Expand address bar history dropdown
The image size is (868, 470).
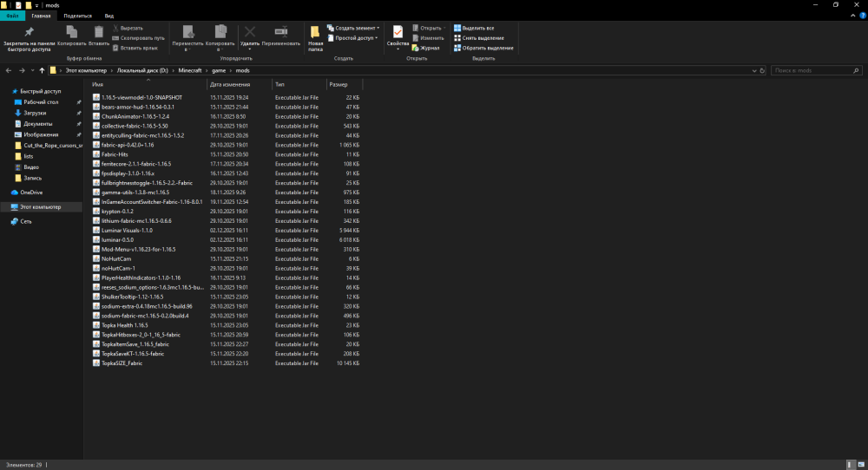tap(754, 71)
